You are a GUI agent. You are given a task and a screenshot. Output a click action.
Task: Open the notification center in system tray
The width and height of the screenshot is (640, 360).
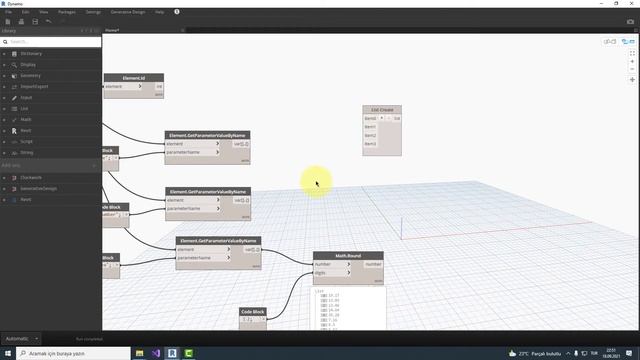click(x=629, y=353)
